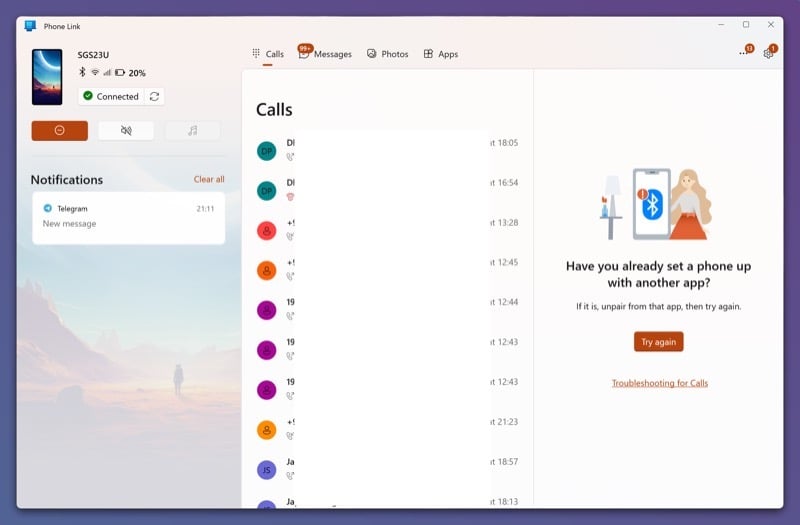Click the JS avatar for 18:57 call
Viewport: 800px width, 525px height.
(x=266, y=470)
